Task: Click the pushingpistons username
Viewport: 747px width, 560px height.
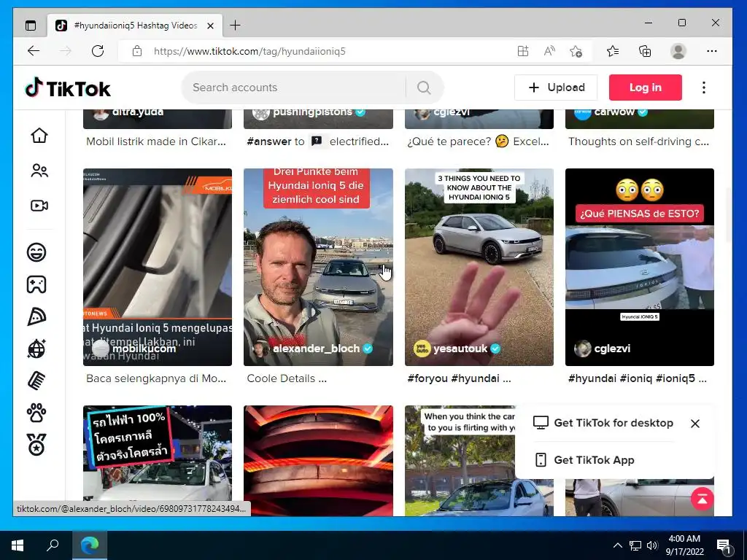Action: coord(312,112)
